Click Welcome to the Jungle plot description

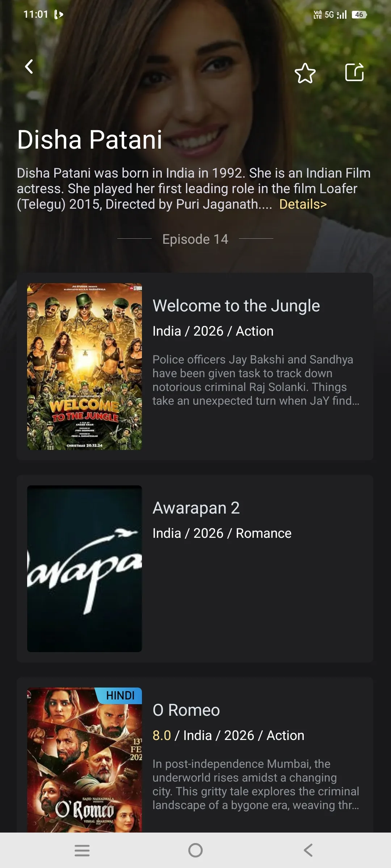pyautogui.click(x=256, y=380)
